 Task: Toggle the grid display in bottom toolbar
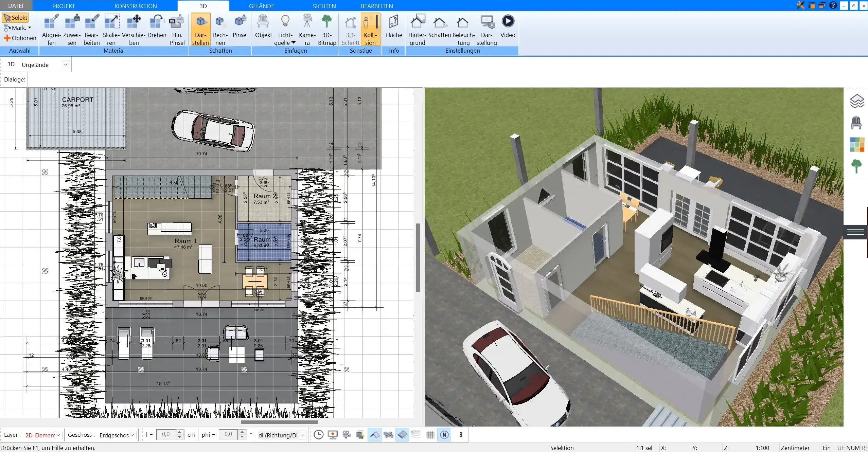pos(430,435)
